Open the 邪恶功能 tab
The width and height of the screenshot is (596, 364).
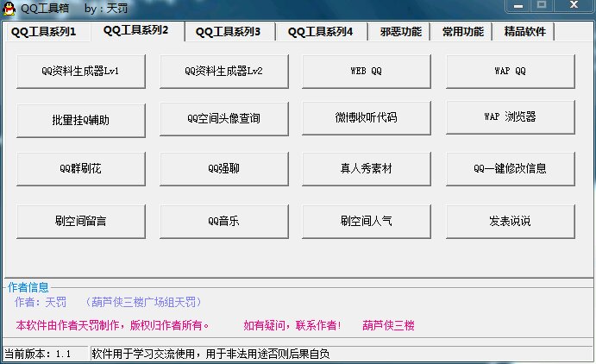coord(400,32)
